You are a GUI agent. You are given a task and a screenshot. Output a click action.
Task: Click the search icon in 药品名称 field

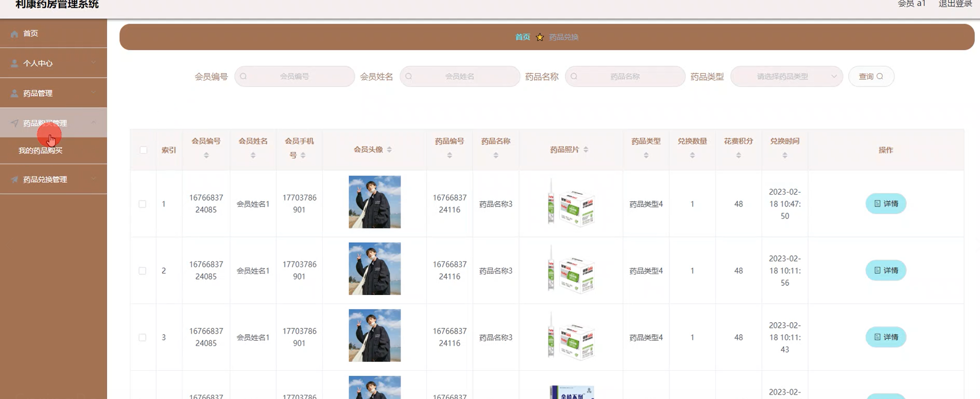click(574, 76)
